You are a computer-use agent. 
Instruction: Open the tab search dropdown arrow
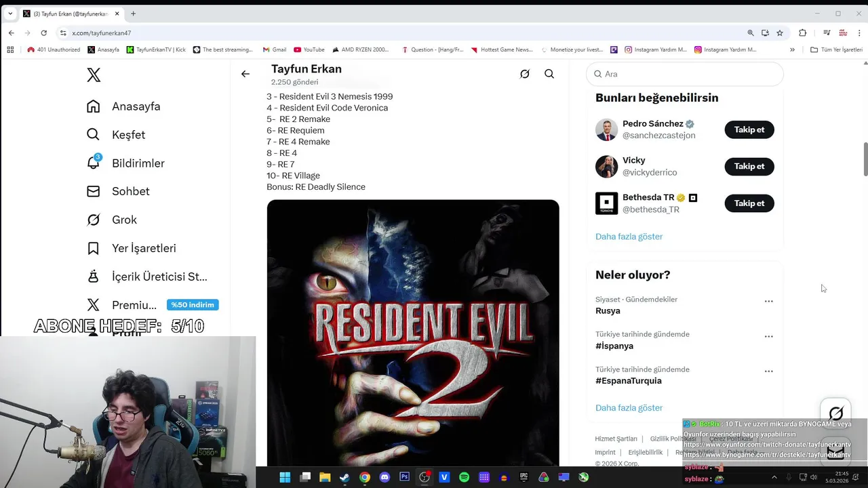click(9, 14)
